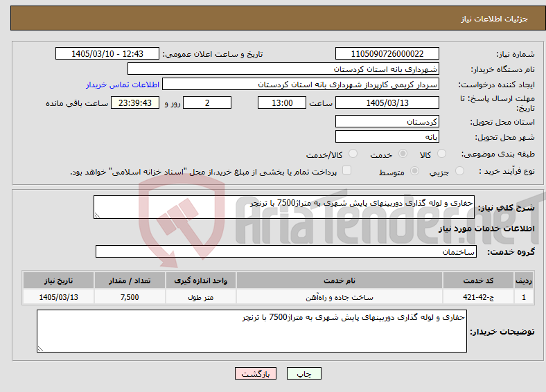
Task: Click the delivery city field بانه
Action: 387,136
